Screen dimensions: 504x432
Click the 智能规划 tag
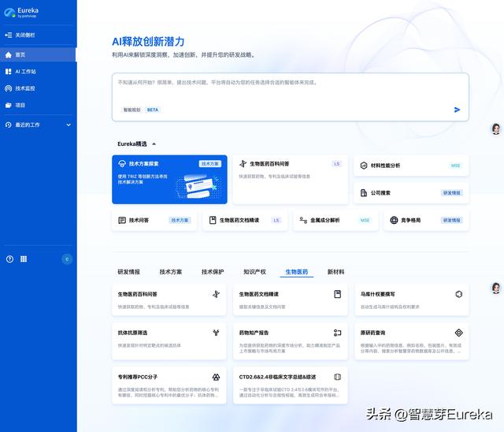132,110
